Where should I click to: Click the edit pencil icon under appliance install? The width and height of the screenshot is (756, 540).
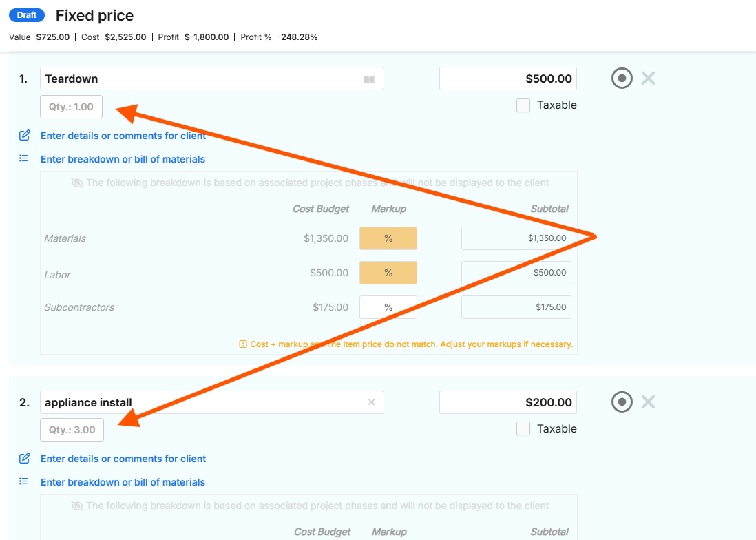tap(24, 459)
